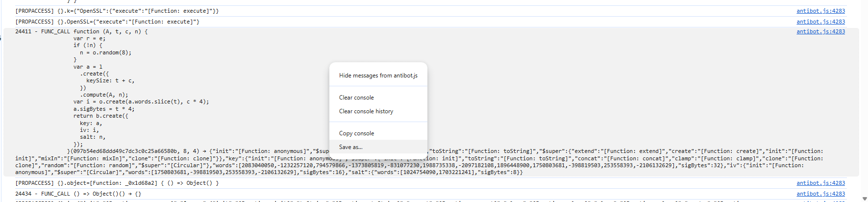This screenshot has height=202, width=868.
Task: Select the '.compute(A, n);' code line
Action: 104,95
